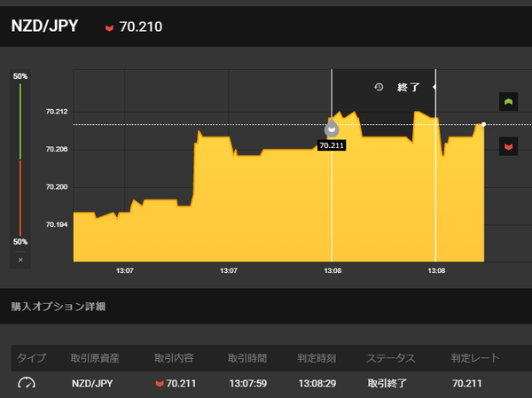The image size is (532, 398).
Task: Click the history clock icon beside 終了
Action: pyautogui.click(x=379, y=87)
